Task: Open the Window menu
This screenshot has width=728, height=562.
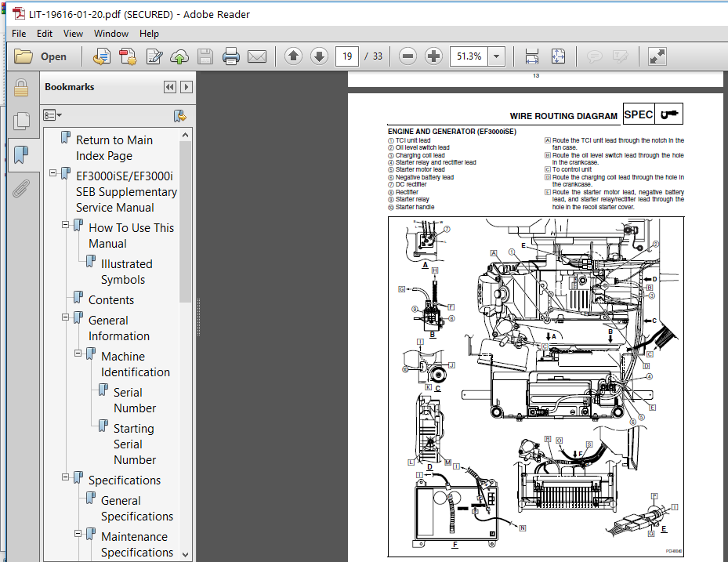Action: [111, 34]
